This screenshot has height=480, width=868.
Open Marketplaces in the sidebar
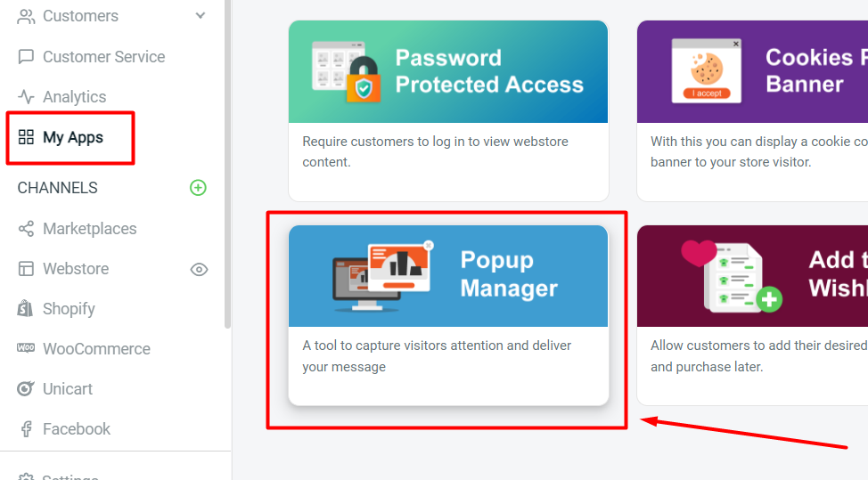(90, 228)
